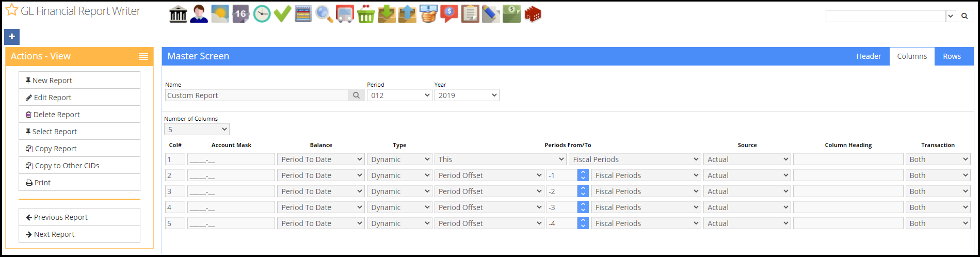Expand the Number of Columns dropdown
The width and height of the screenshot is (980, 257).
point(197,129)
